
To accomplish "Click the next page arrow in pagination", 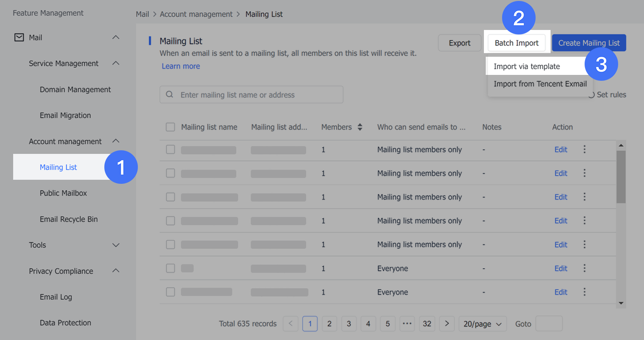I will (x=447, y=324).
